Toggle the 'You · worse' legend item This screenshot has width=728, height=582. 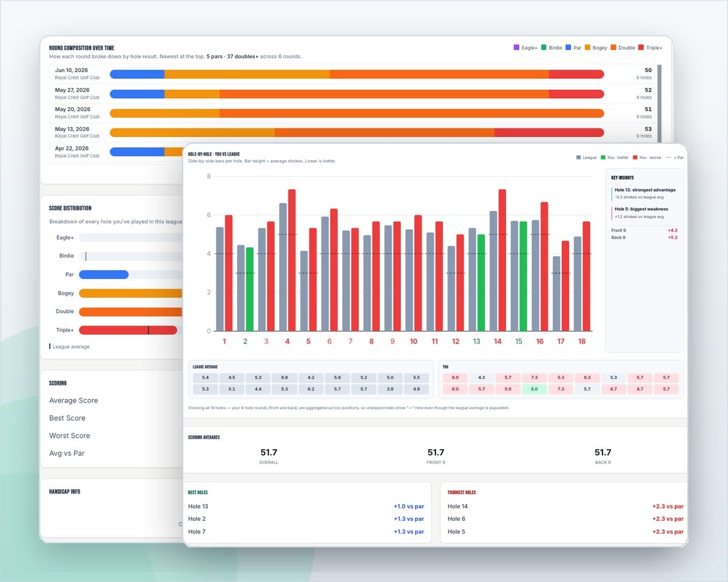(648, 158)
